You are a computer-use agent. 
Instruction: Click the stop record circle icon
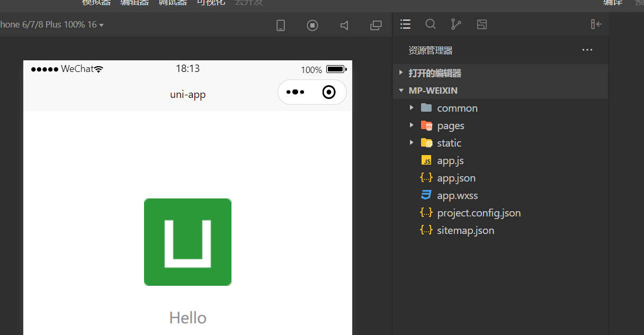pyautogui.click(x=312, y=25)
